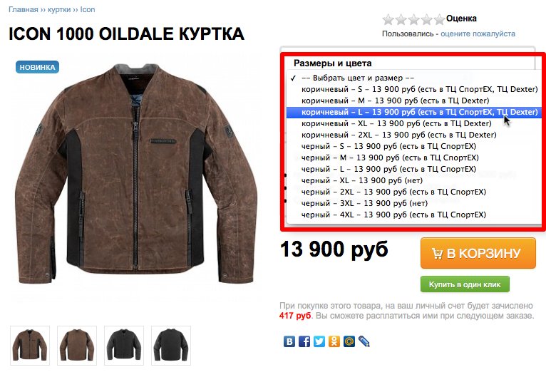The width and height of the screenshot is (546, 392).
Task: Open the оцените пожалуйста link
Action: pyautogui.click(x=478, y=33)
